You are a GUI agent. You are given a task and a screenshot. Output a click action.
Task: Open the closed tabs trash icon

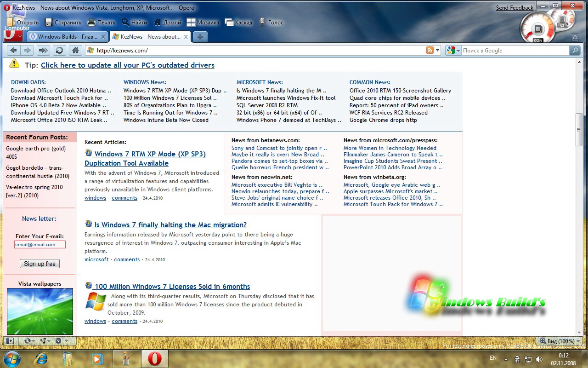coord(575,37)
